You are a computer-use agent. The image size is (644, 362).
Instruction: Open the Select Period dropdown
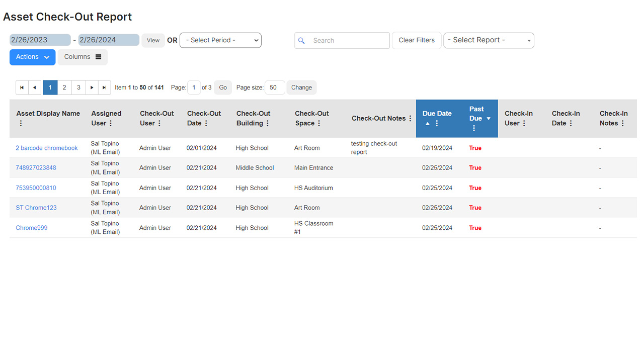(220, 40)
